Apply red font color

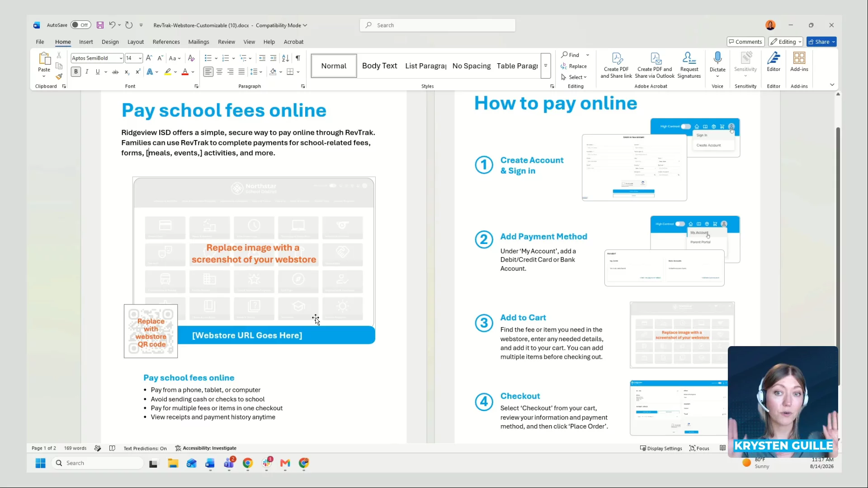pyautogui.click(x=185, y=72)
